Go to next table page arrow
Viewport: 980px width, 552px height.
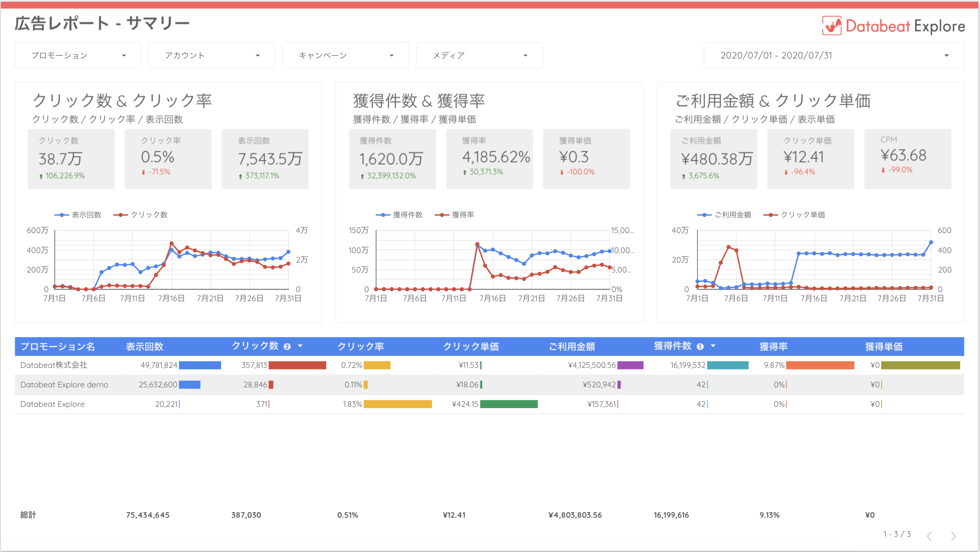[953, 536]
